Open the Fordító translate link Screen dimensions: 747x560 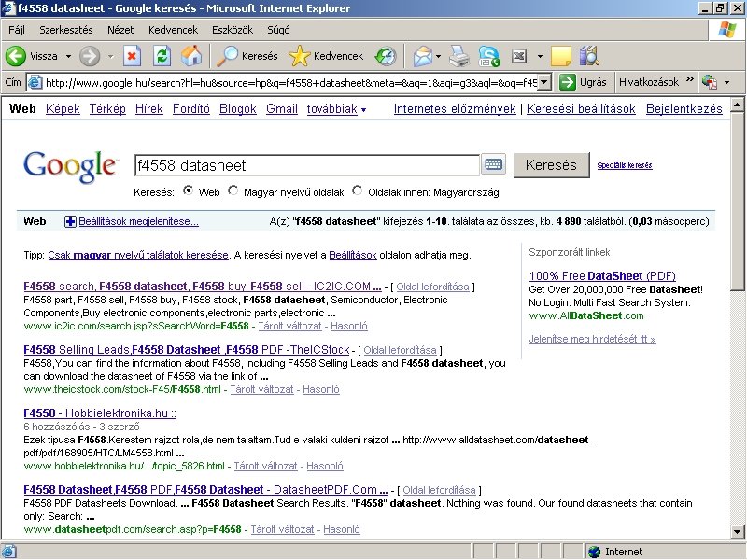[191, 109]
